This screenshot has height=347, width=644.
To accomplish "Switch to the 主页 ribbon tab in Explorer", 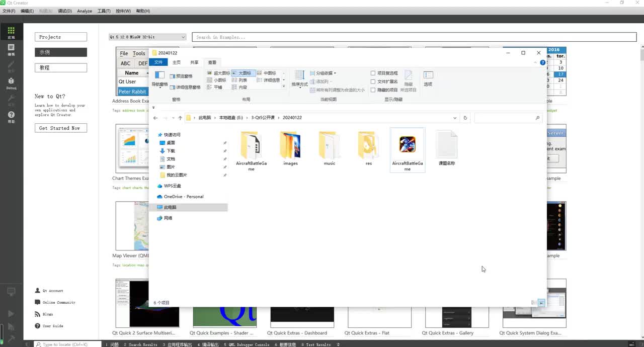I will click(x=177, y=62).
